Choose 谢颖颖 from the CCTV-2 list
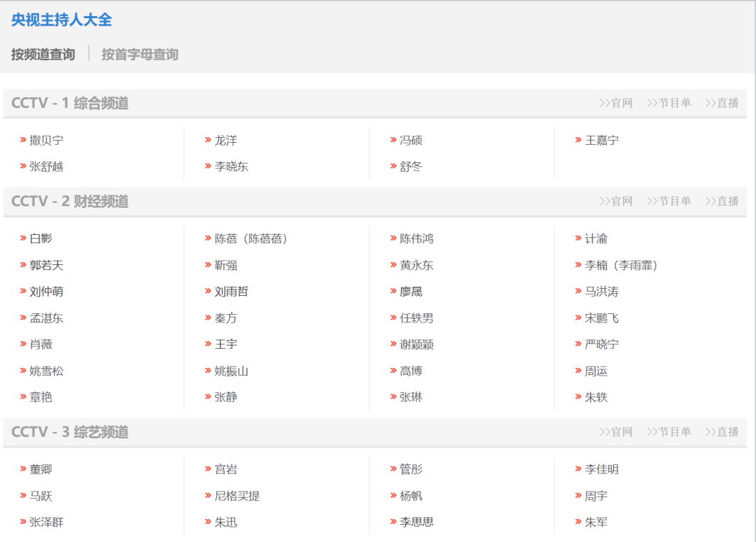 point(416,345)
